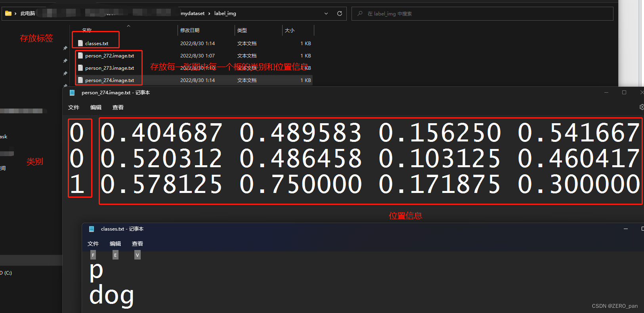Click the pin icon beside person_273 row

point(65,74)
